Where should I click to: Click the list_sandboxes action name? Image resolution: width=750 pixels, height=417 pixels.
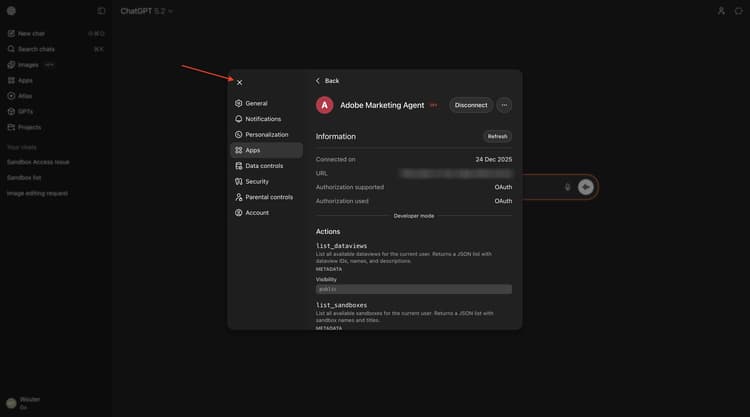(342, 305)
